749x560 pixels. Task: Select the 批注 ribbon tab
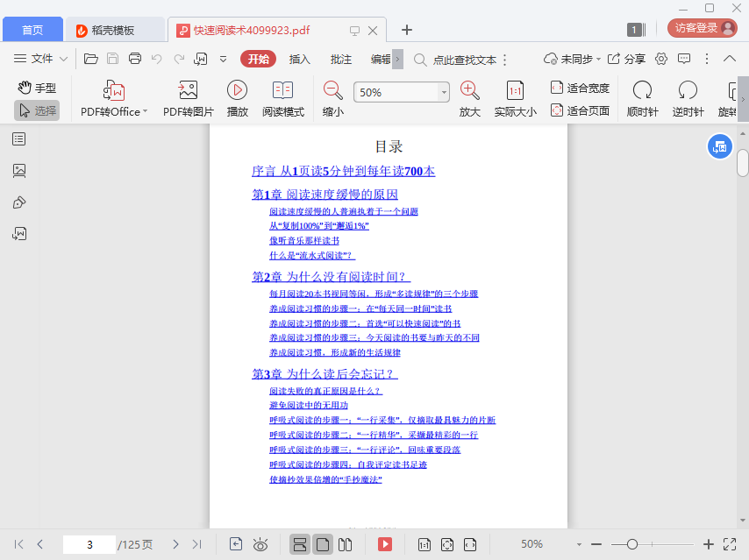pyautogui.click(x=341, y=60)
